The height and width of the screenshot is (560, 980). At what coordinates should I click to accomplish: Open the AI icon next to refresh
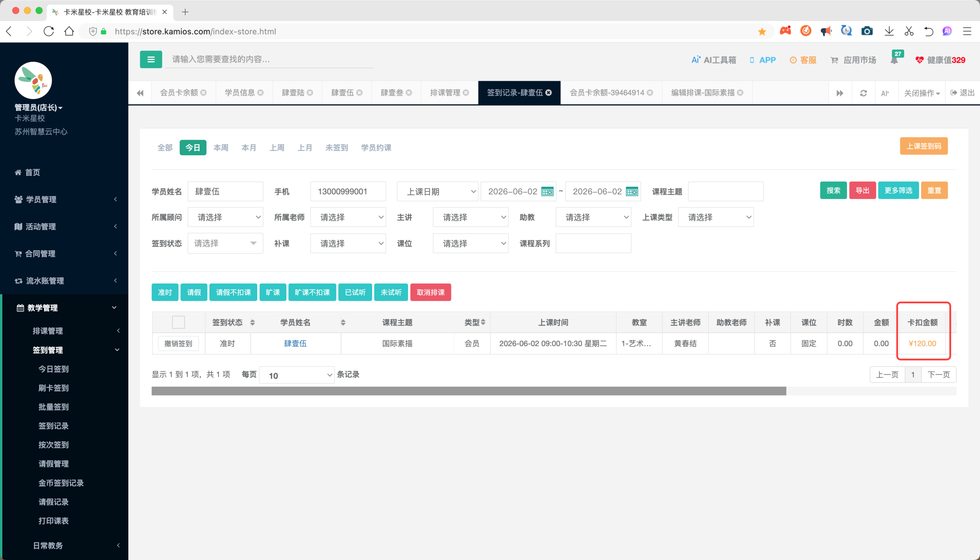click(x=885, y=93)
